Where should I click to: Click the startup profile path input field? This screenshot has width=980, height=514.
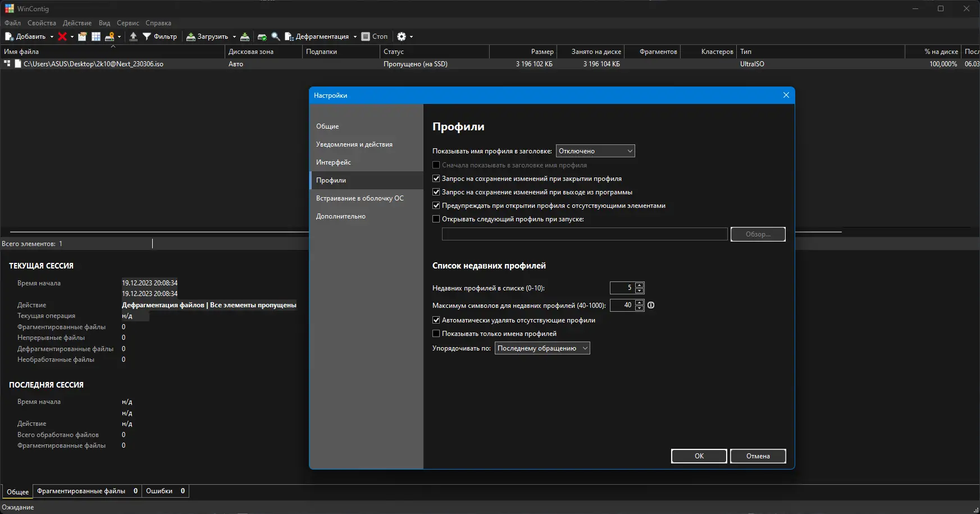(x=584, y=234)
